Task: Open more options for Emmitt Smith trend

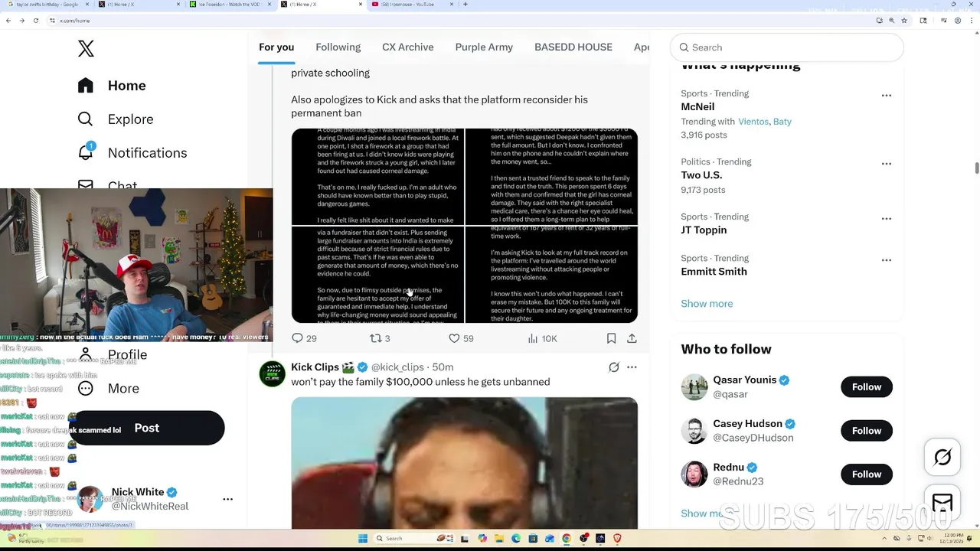Action: pos(886,260)
